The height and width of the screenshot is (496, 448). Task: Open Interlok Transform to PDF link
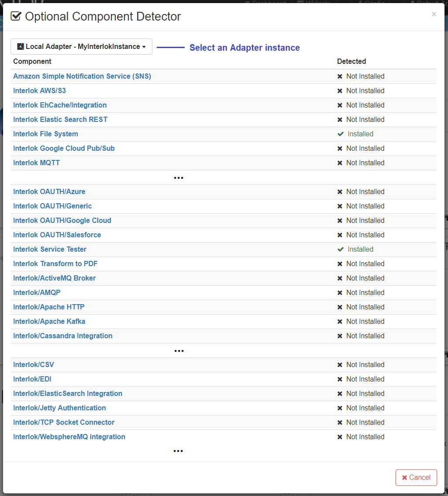[x=55, y=264]
